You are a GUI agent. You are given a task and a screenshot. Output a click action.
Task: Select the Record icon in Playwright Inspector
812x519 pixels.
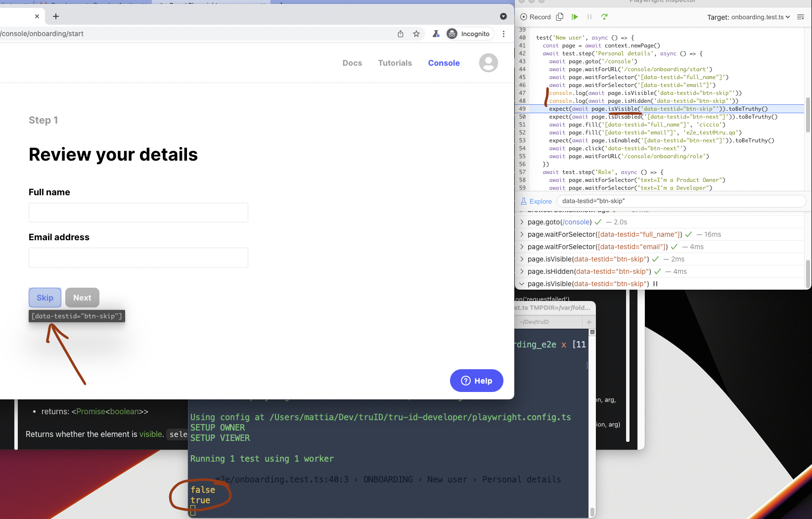tap(523, 16)
